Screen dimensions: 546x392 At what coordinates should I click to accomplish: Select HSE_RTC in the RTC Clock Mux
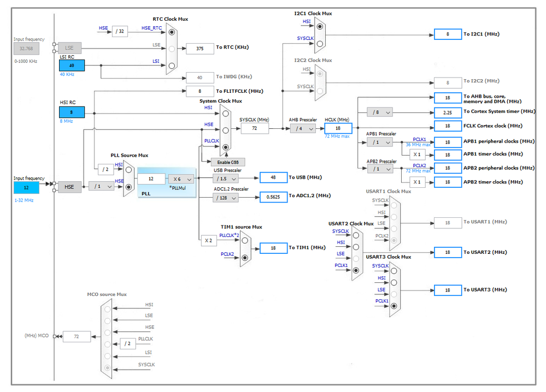pos(172,32)
